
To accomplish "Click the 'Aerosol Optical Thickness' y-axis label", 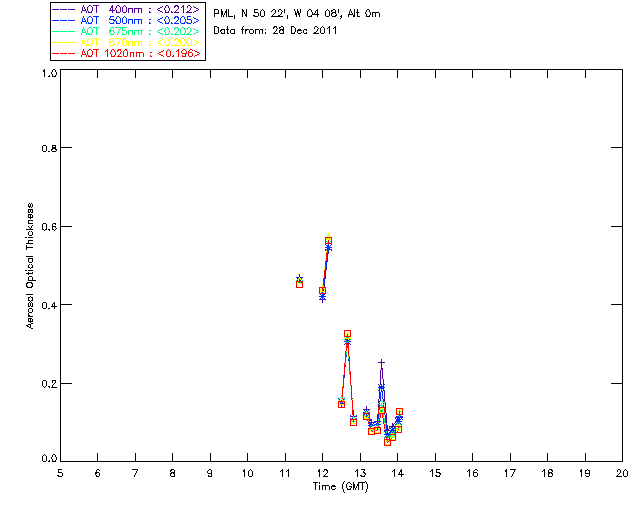I will point(30,266).
